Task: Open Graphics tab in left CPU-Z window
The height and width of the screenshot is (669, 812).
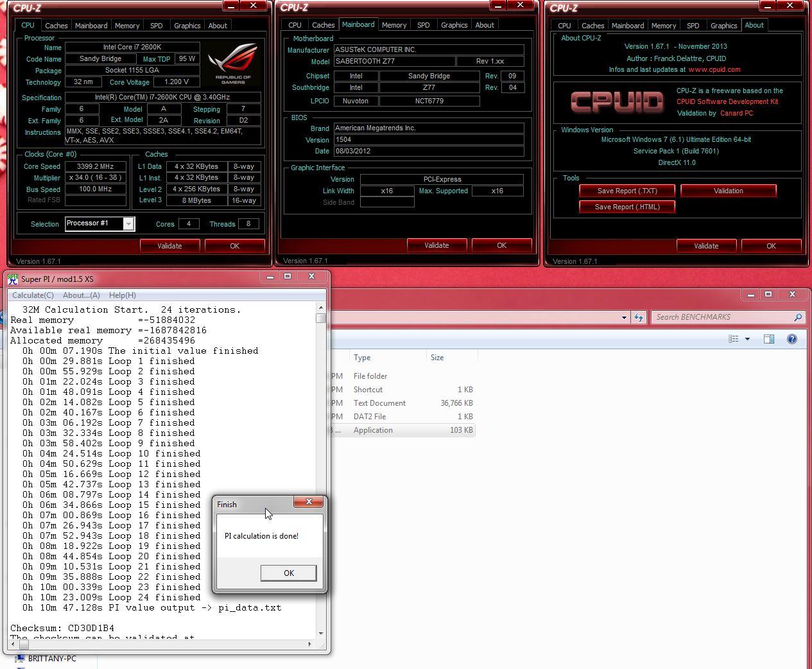Action: (x=187, y=26)
